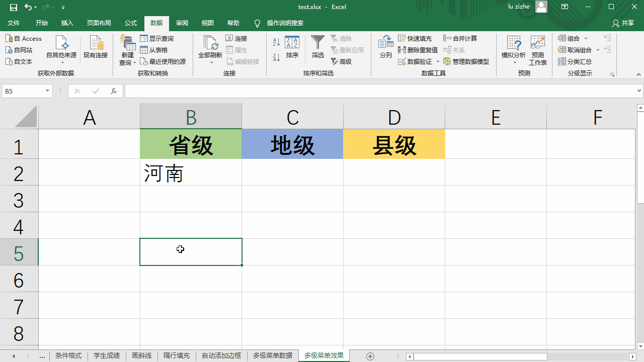
Task: Import data from Access
Action: coord(24,38)
